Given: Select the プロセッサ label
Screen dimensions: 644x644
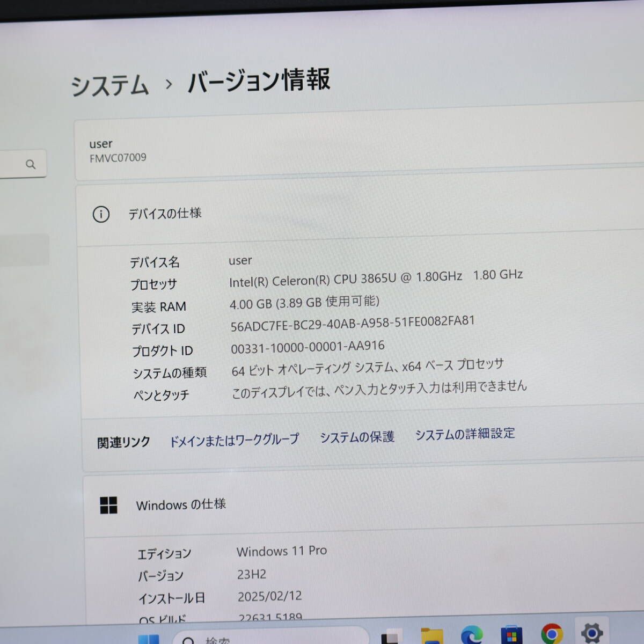Looking at the screenshot, I should 153,284.
